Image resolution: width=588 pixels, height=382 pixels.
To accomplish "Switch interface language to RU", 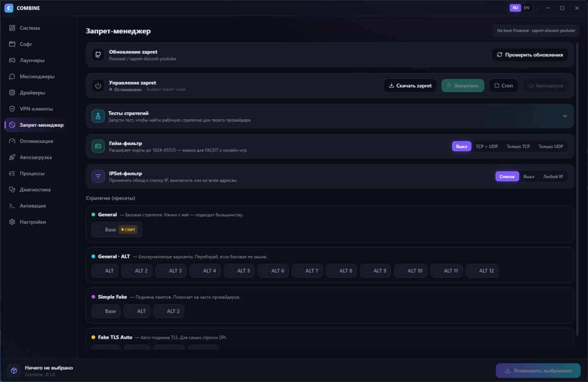I will [515, 8].
